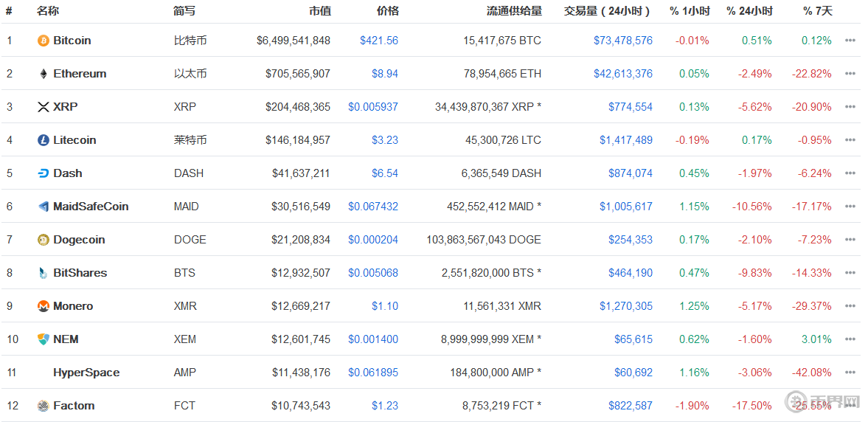Screen dimensions: 868x422
Task: Expand more options for Ethereum row
Action: coord(850,74)
